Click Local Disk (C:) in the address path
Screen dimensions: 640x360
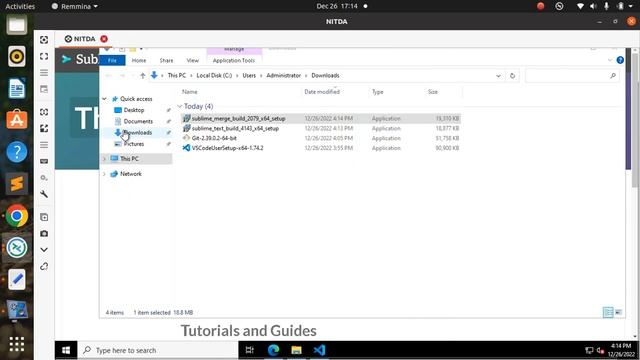pos(214,76)
